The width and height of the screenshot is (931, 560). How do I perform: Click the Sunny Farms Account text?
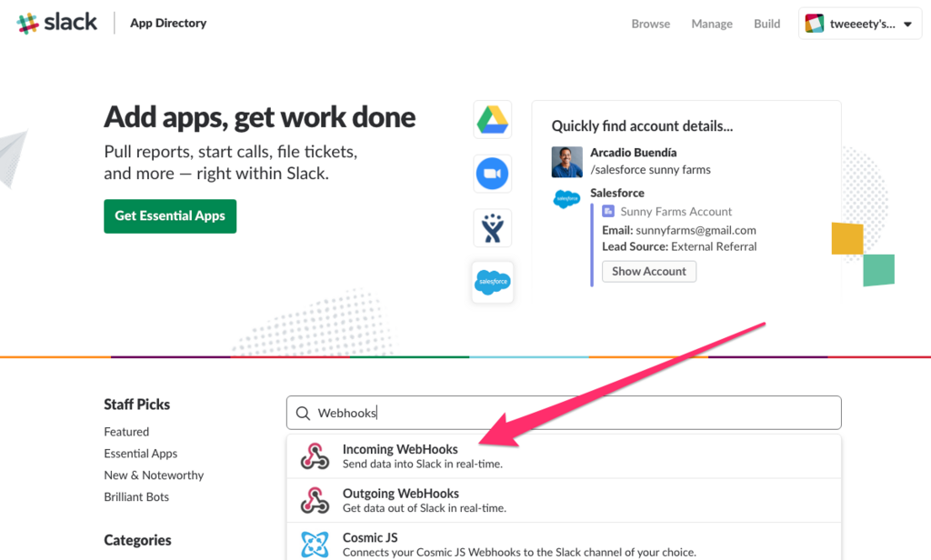pos(676,212)
